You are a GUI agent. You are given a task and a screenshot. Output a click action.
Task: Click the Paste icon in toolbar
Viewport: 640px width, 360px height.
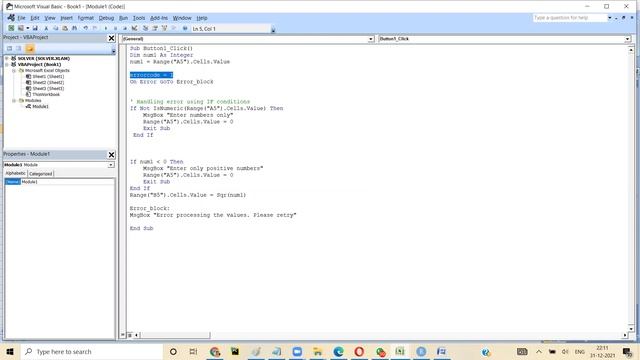(x=64, y=28)
